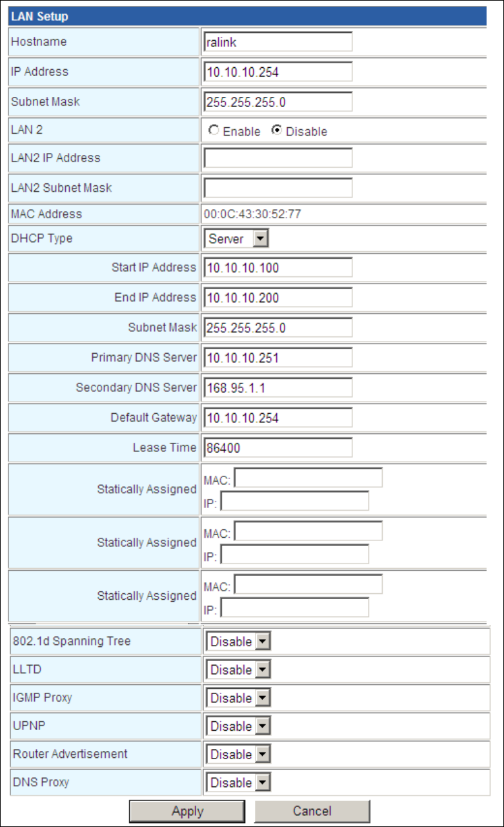Click the LAN2 IP Address field
This screenshot has width=504, height=827.
[x=278, y=158]
